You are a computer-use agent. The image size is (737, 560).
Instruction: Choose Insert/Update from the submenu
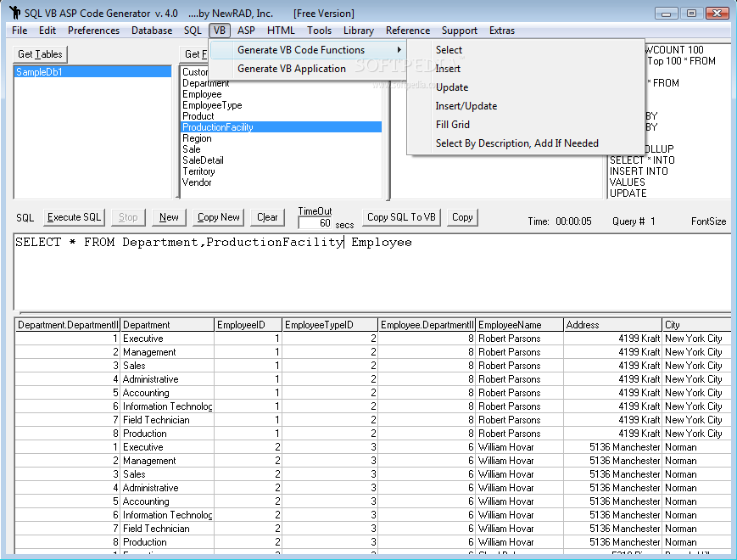point(525,106)
